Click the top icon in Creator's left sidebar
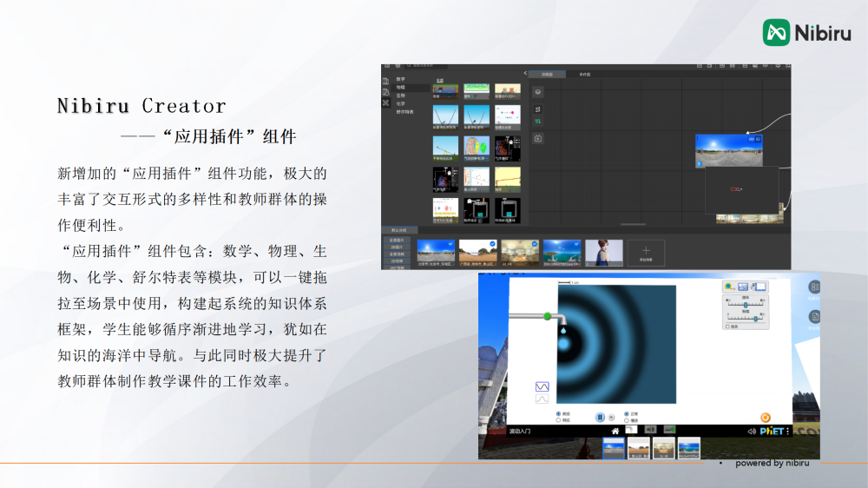The height and width of the screenshot is (488, 868). coord(385,81)
